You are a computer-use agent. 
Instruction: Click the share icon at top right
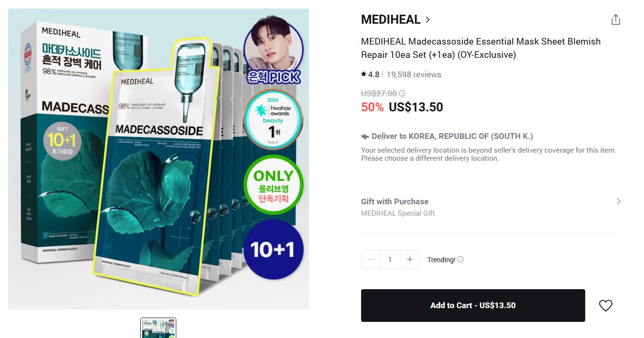click(615, 19)
